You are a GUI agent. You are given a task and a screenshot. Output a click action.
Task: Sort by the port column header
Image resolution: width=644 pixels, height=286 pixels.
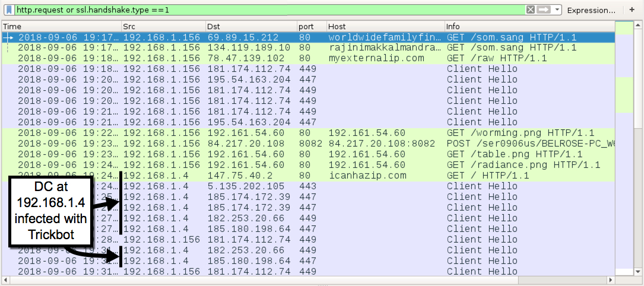312,26
